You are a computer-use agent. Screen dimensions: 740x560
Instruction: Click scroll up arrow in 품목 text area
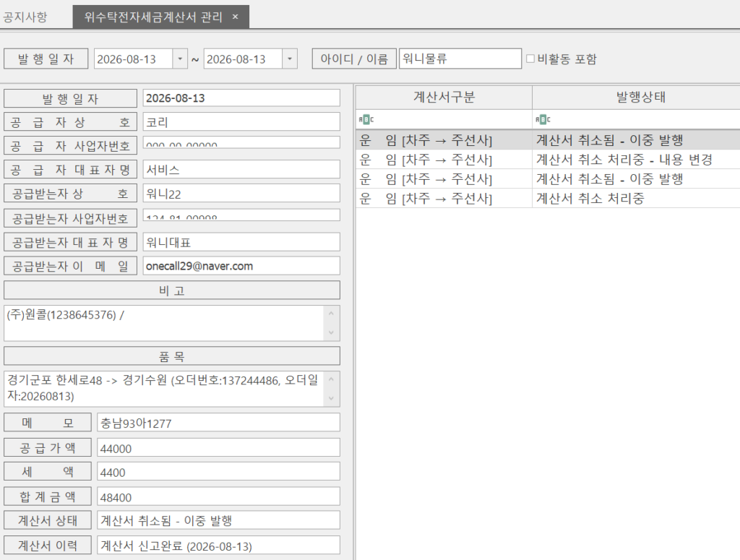[331, 379]
